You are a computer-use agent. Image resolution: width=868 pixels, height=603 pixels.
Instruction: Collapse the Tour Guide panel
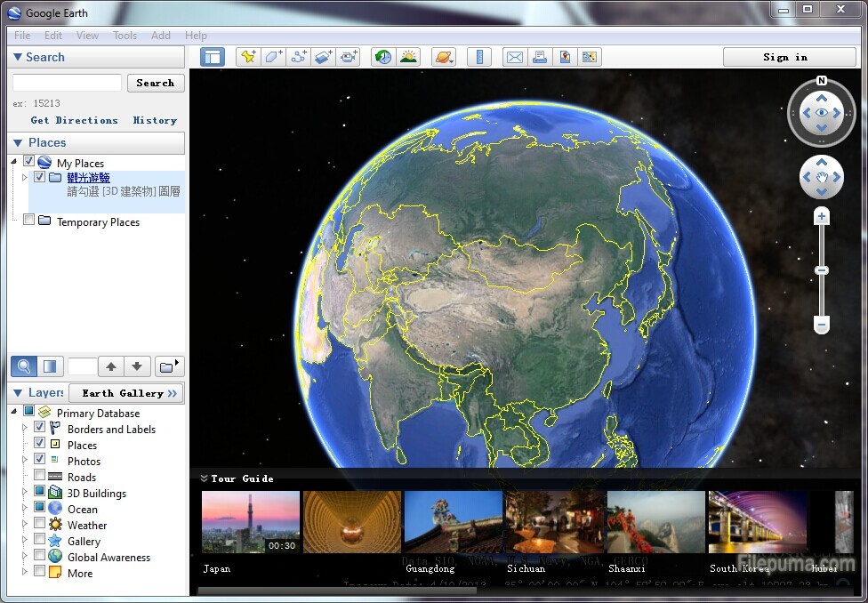[x=205, y=478]
